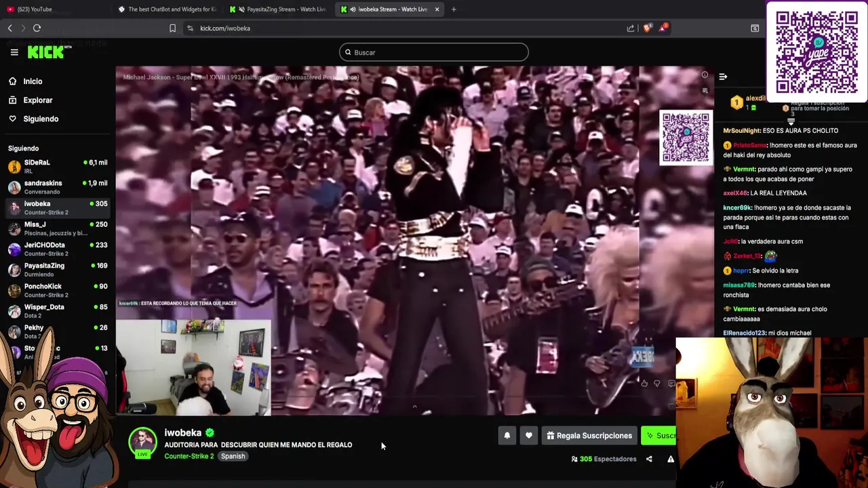Select iwobeka in the followed channels list
868x488 pixels.
[58, 207]
